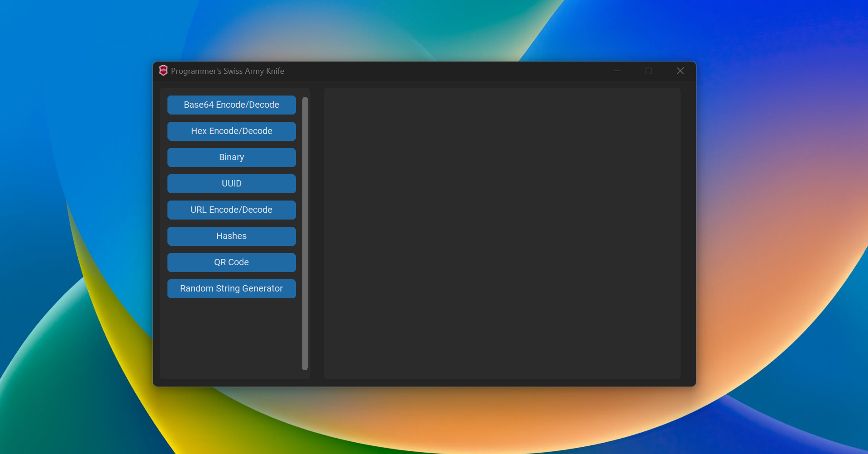Image resolution: width=868 pixels, height=454 pixels.
Task: Minimize the Programmer's Swiss Army Knife window
Action: click(x=617, y=71)
